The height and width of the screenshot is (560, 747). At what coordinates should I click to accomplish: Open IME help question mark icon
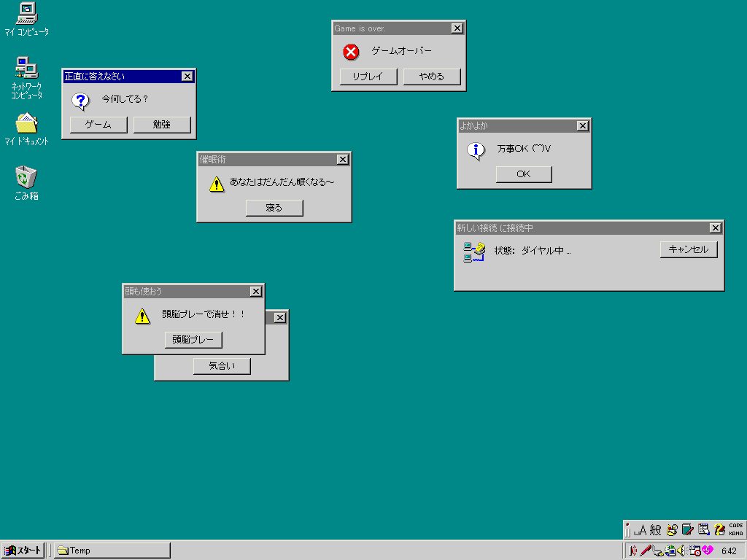click(719, 530)
